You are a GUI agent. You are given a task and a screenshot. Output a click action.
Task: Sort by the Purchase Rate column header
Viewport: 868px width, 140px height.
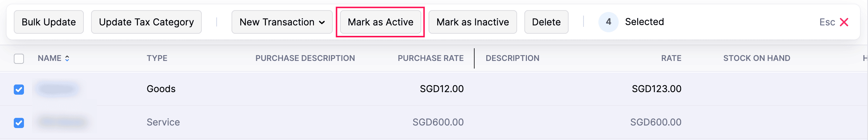pyautogui.click(x=430, y=58)
